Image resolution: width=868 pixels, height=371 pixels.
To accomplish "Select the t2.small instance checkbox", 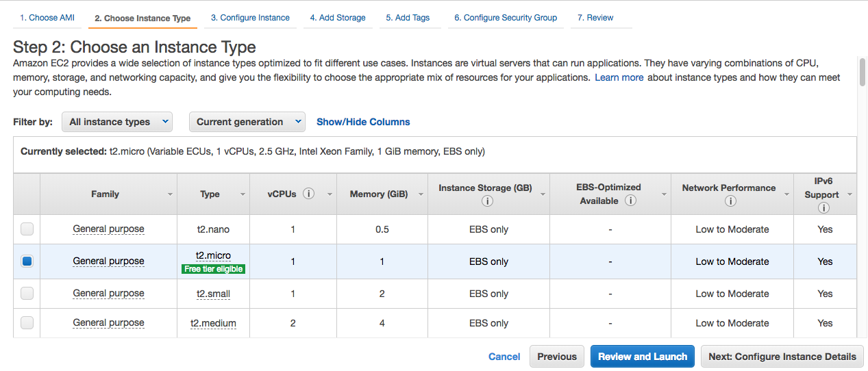I will [27, 293].
